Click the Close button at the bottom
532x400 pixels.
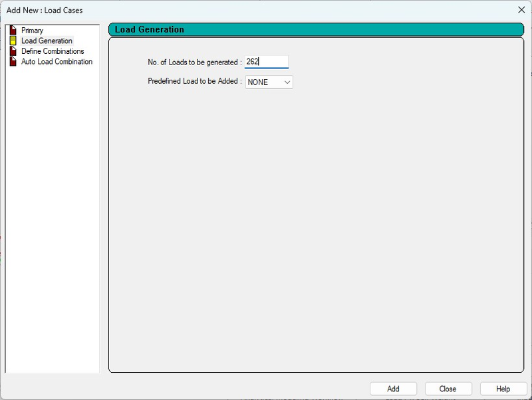[448, 389]
